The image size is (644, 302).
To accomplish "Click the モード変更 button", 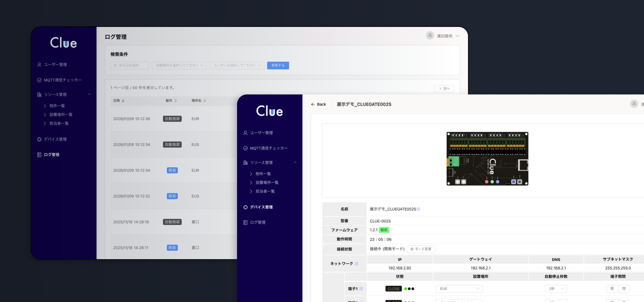I will point(421,249).
